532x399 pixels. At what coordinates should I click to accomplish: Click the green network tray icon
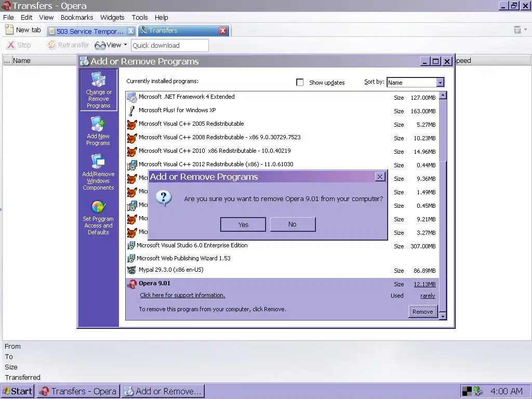click(478, 391)
